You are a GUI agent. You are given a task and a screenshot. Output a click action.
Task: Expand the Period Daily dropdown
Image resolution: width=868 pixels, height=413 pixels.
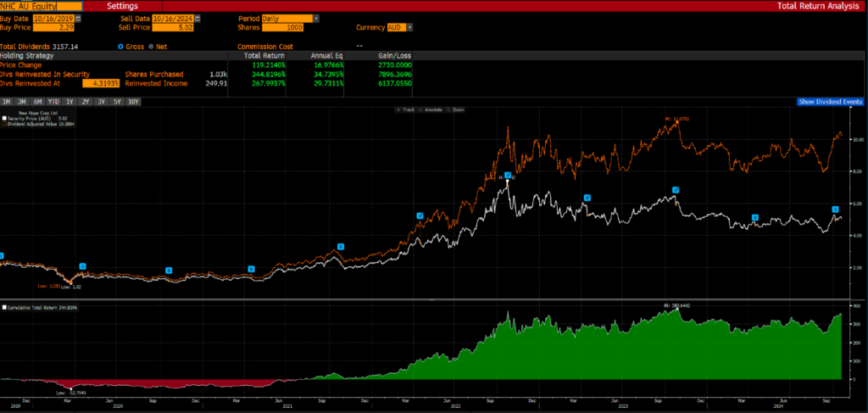coord(316,18)
